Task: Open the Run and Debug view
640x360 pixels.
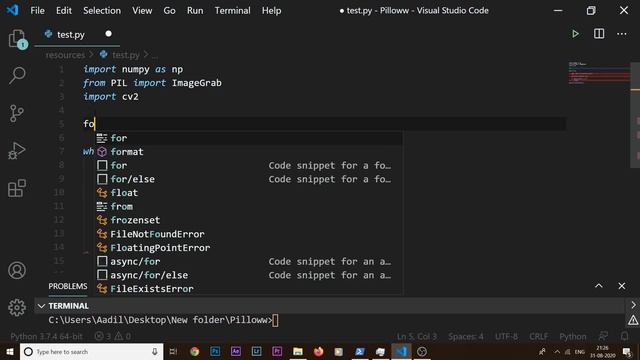Action: 17,151
